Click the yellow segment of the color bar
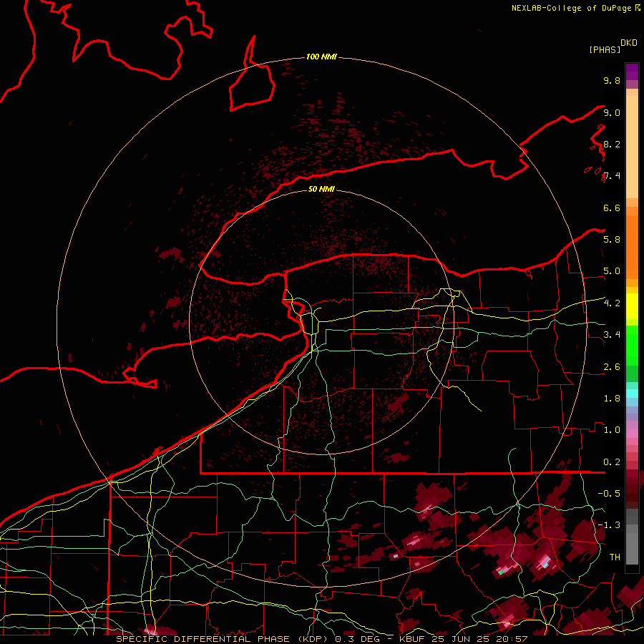The height and width of the screenshot is (644, 644). pos(632,306)
